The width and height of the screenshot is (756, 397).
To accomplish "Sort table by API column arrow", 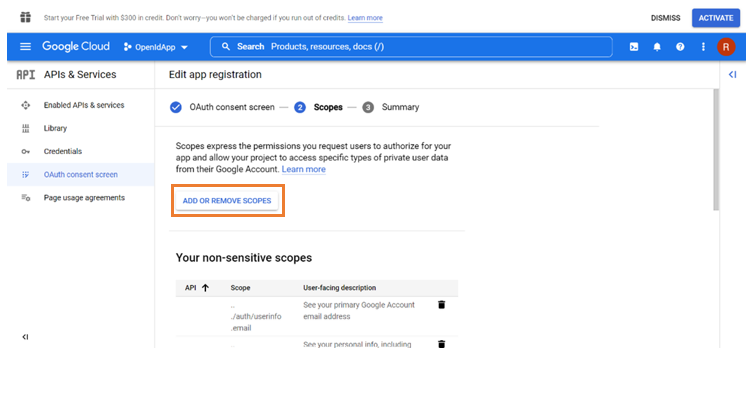I will 205,287.
